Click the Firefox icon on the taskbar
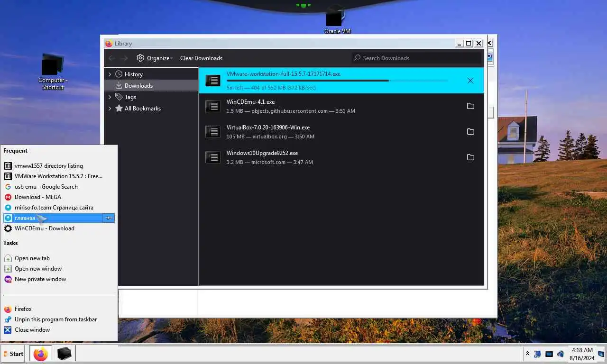Image resolution: width=607 pixels, height=364 pixels. (41, 354)
